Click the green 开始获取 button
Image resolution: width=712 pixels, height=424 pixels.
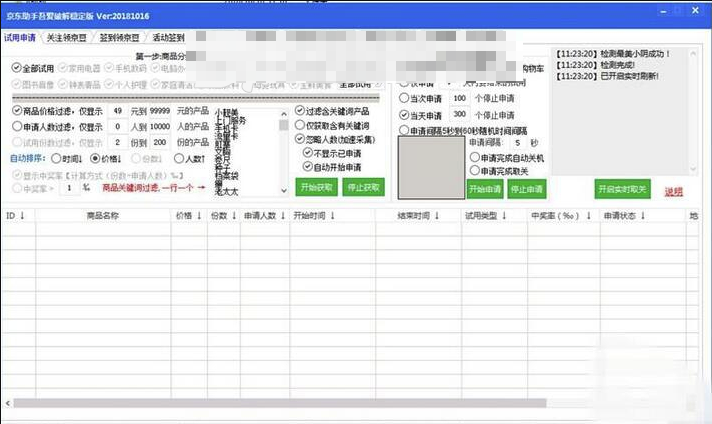click(x=316, y=187)
